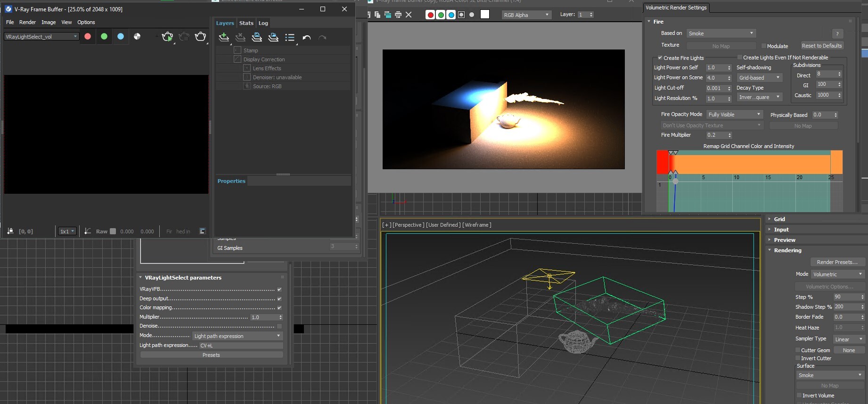Open Based on Smoke dropdown
Screen dimensions: 868x404
point(721,33)
